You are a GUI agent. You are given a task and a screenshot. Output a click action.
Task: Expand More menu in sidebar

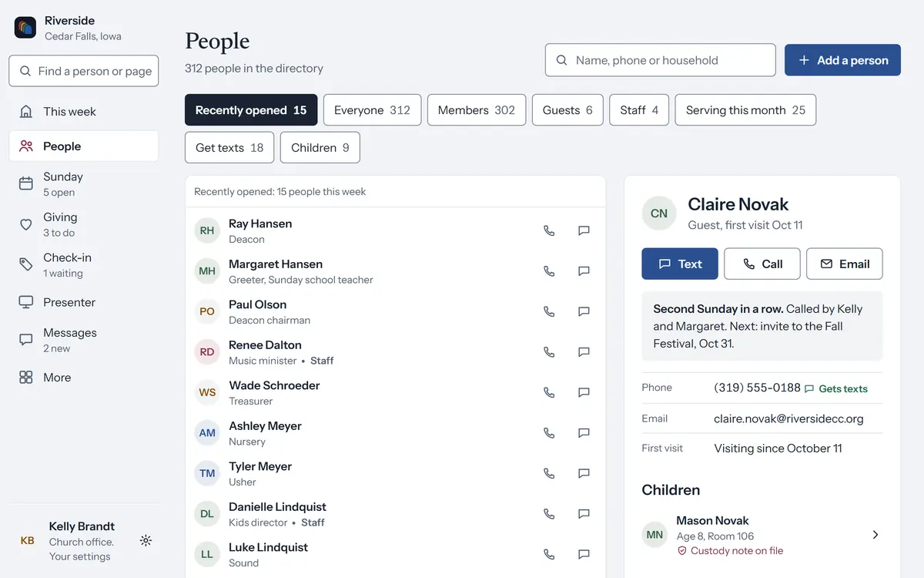pos(84,378)
